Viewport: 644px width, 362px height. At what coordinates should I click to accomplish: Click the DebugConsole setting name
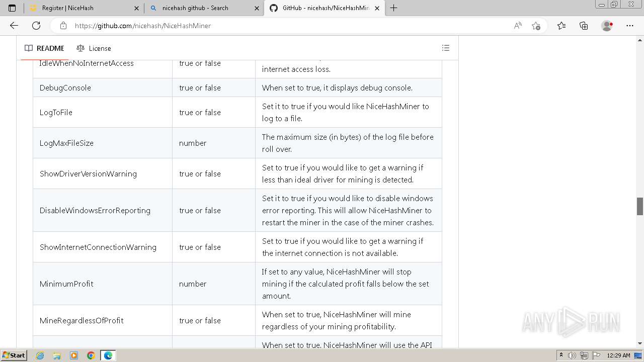tap(65, 87)
